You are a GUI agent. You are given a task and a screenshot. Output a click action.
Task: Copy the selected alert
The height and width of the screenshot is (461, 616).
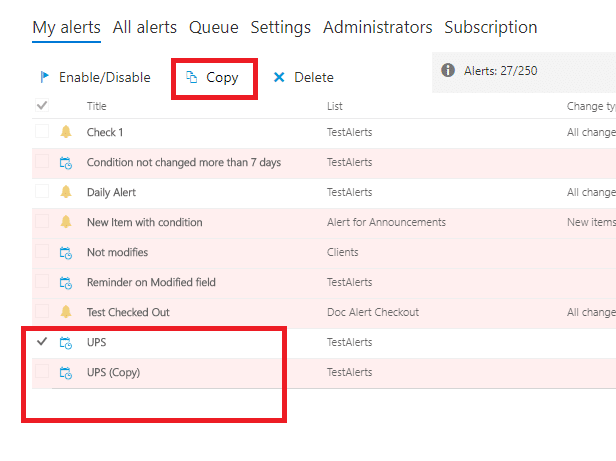click(x=213, y=77)
